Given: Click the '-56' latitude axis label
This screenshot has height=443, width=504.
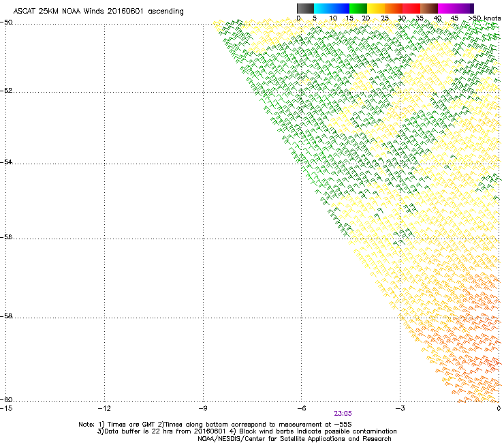Looking at the screenshot, I should coord(6,237).
